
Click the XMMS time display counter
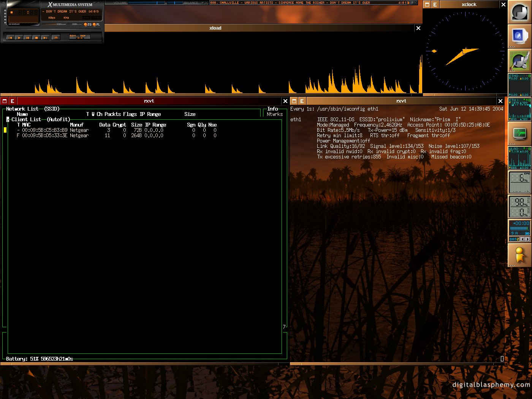[28, 12]
